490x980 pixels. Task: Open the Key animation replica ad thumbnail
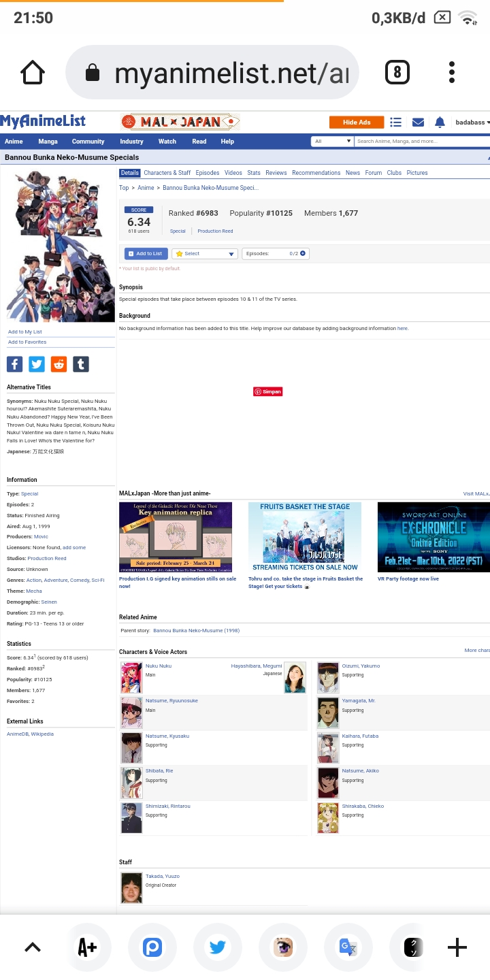pos(176,537)
